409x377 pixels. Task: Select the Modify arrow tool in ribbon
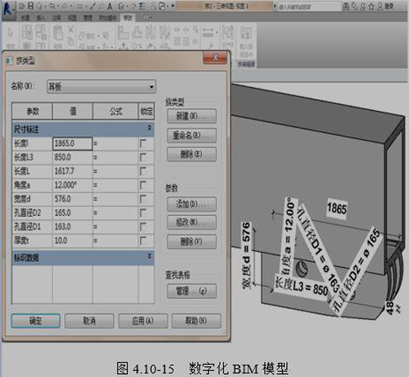11,33
